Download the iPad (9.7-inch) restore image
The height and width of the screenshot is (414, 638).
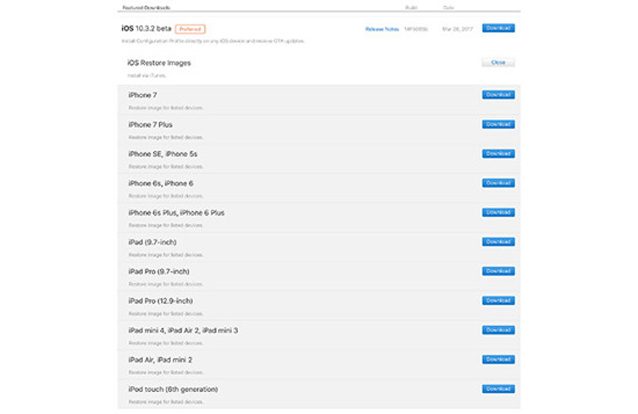(x=498, y=242)
